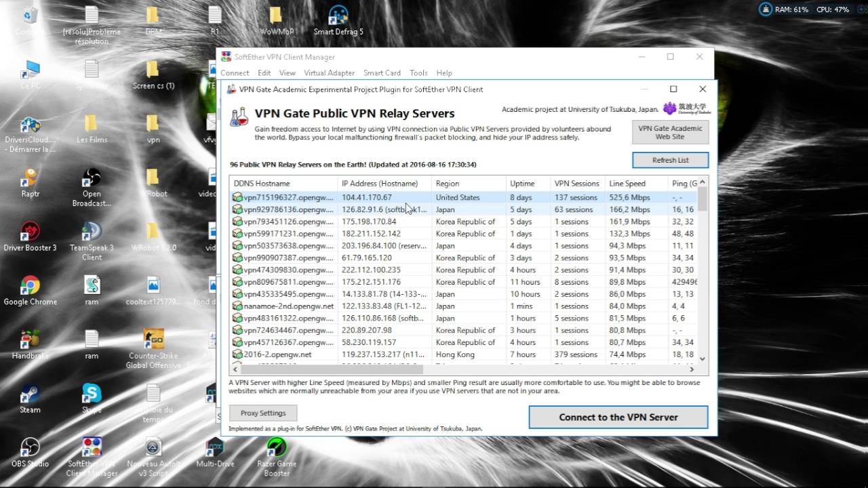
Task: Open the View menu
Action: (288, 73)
